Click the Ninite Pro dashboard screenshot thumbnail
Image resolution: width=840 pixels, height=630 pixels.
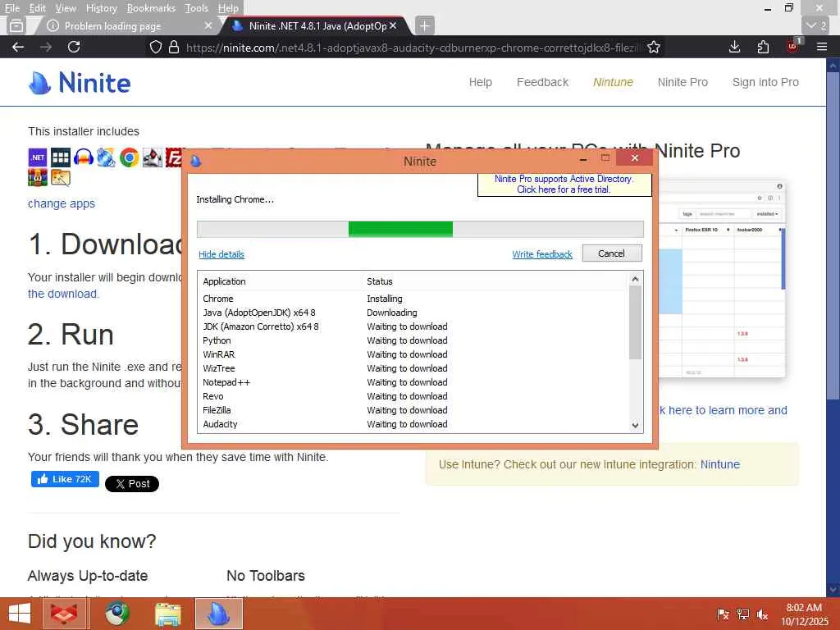(x=722, y=279)
